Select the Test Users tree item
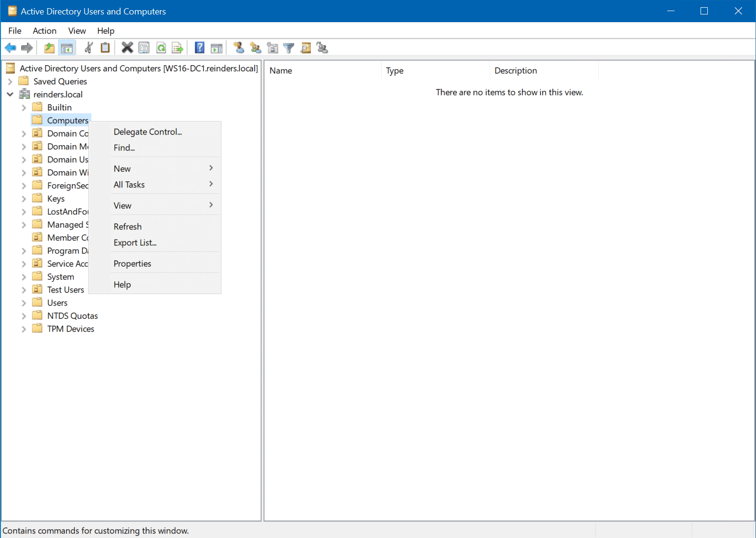This screenshot has width=756, height=538. pyautogui.click(x=66, y=290)
